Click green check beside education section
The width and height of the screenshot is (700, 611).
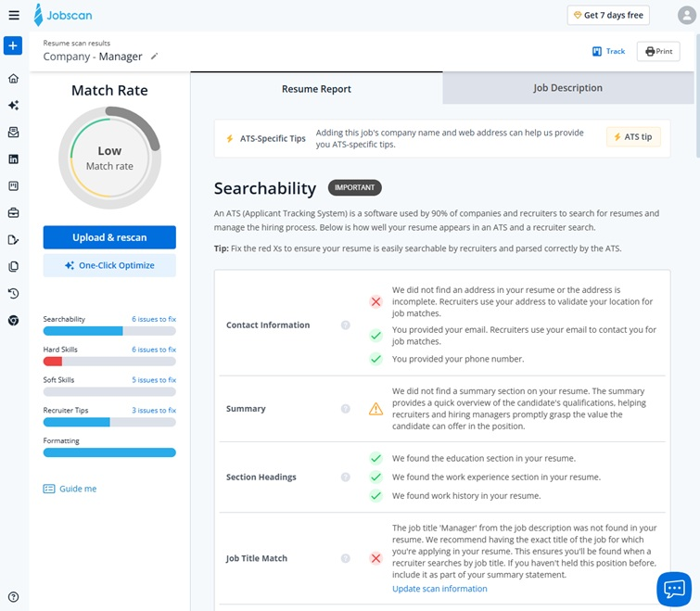click(x=375, y=458)
